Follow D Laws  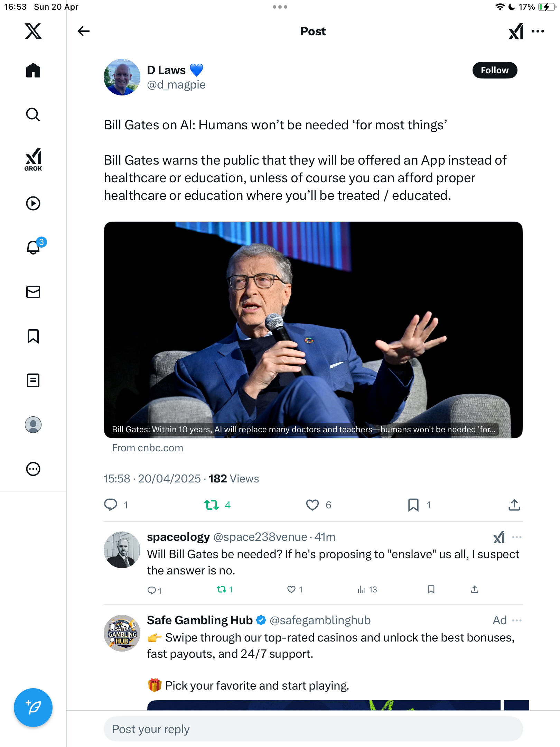[495, 70]
